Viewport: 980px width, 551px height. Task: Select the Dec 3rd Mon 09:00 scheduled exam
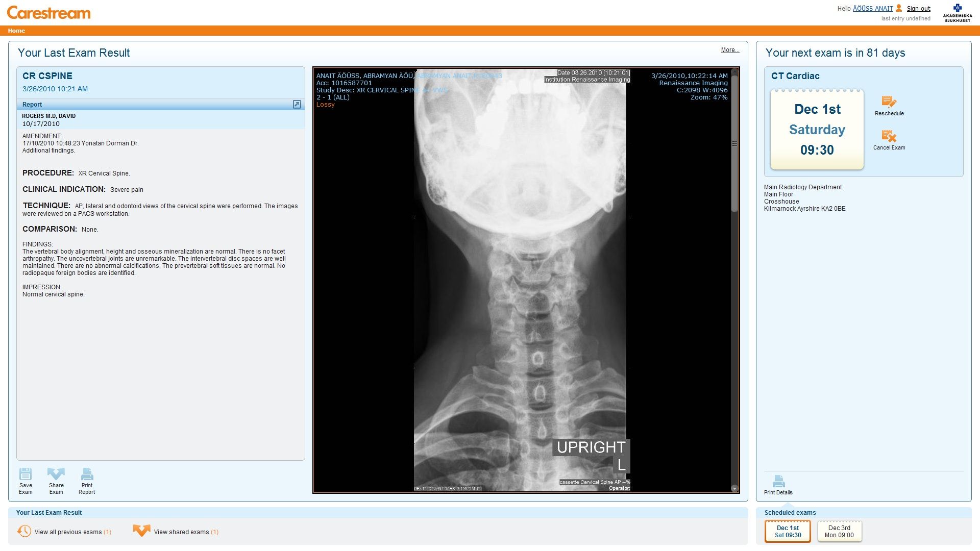click(839, 532)
